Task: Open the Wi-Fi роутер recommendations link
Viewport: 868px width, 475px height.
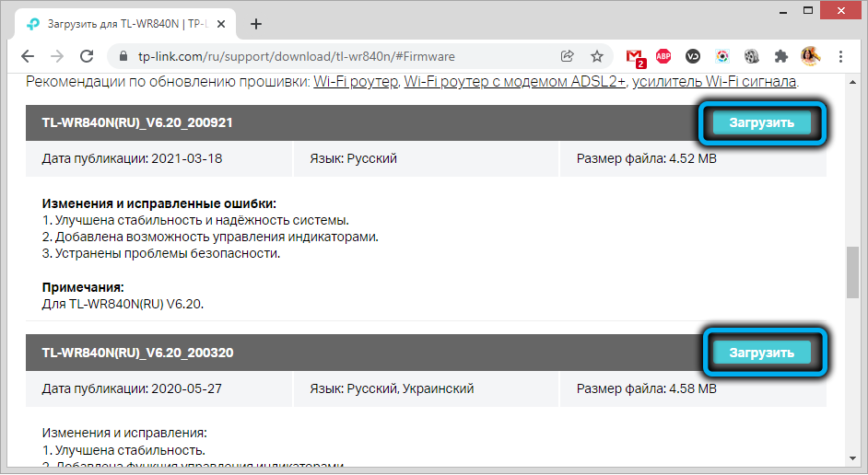Action: (356, 81)
